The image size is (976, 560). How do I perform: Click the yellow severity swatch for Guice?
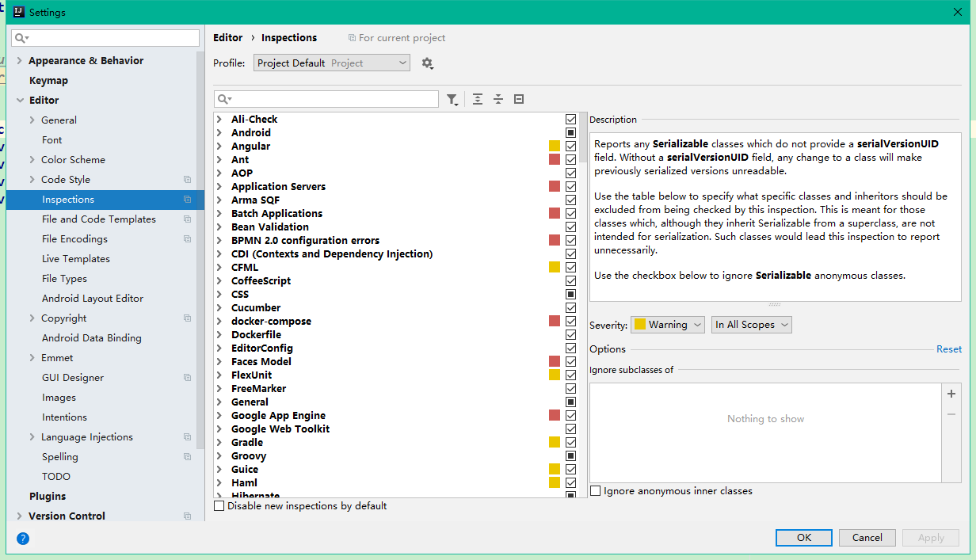[555, 470]
